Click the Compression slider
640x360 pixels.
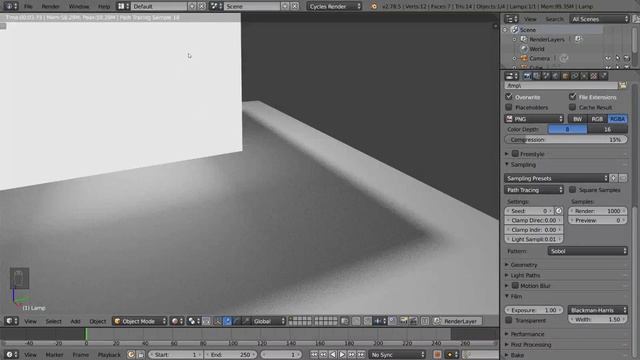(x=566, y=140)
